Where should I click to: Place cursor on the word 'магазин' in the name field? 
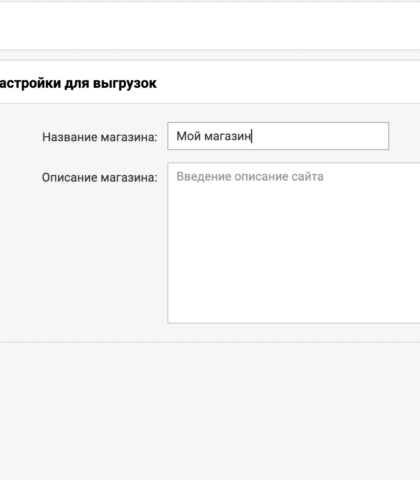(227, 137)
